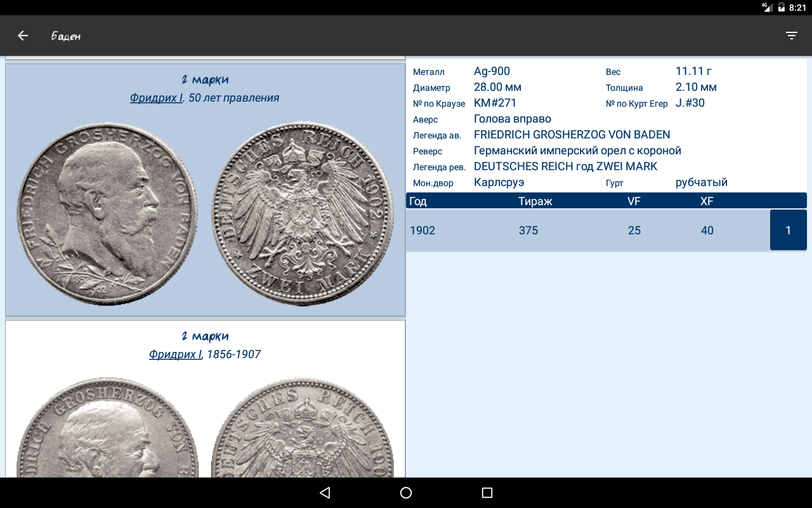Tap the 2 марки heading of 1856-1907 card
Image resolution: width=812 pixels, height=508 pixels.
pyautogui.click(x=205, y=337)
